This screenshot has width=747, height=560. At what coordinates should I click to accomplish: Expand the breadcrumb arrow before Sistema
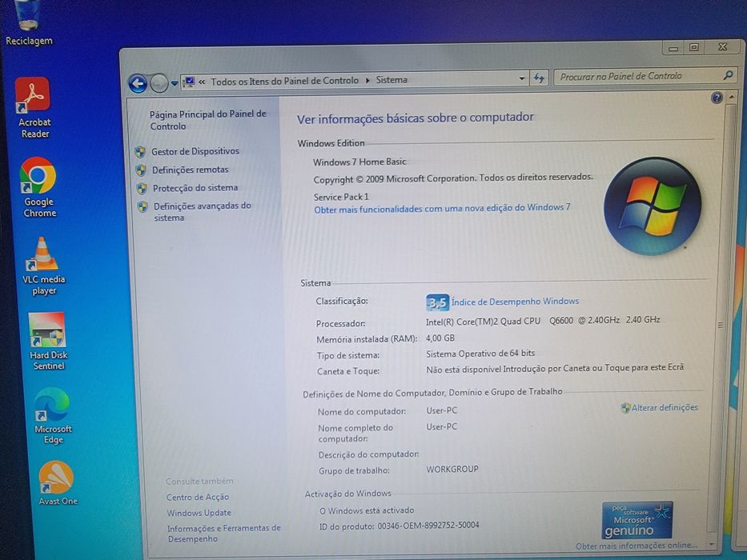(367, 80)
